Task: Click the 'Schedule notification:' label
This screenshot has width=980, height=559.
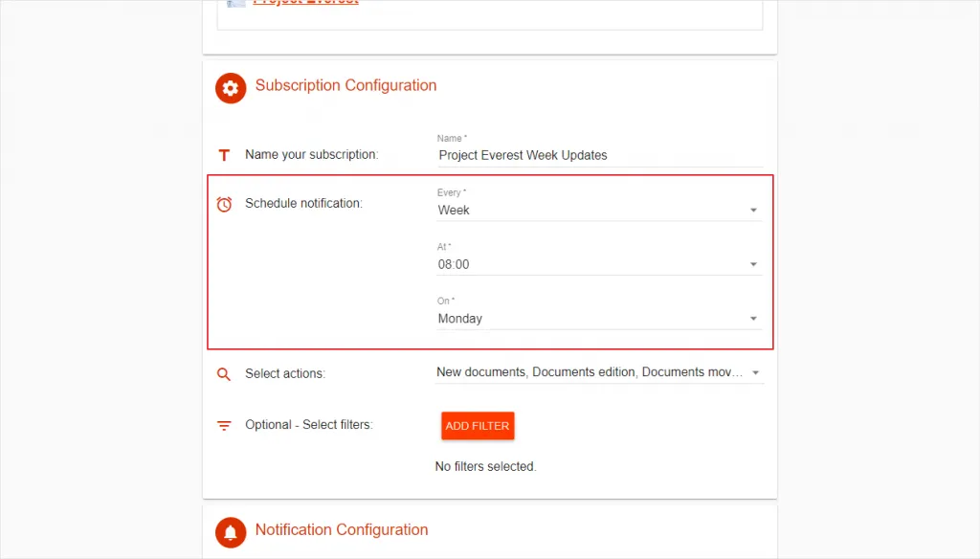Action: 303,203
